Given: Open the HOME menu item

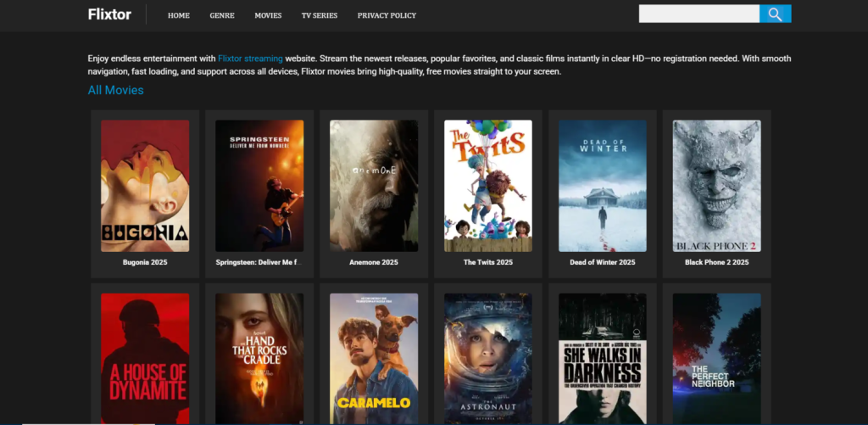Looking at the screenshot, I should click(179, 15).
